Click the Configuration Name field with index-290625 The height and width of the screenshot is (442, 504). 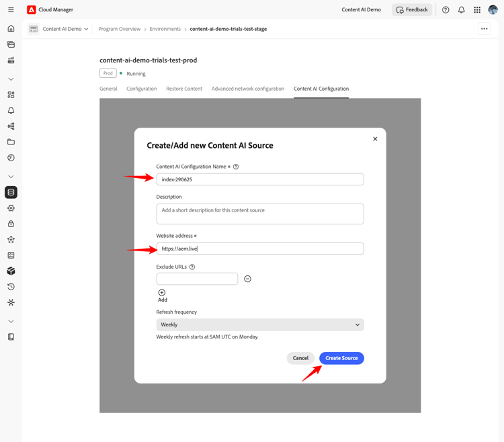260,179
